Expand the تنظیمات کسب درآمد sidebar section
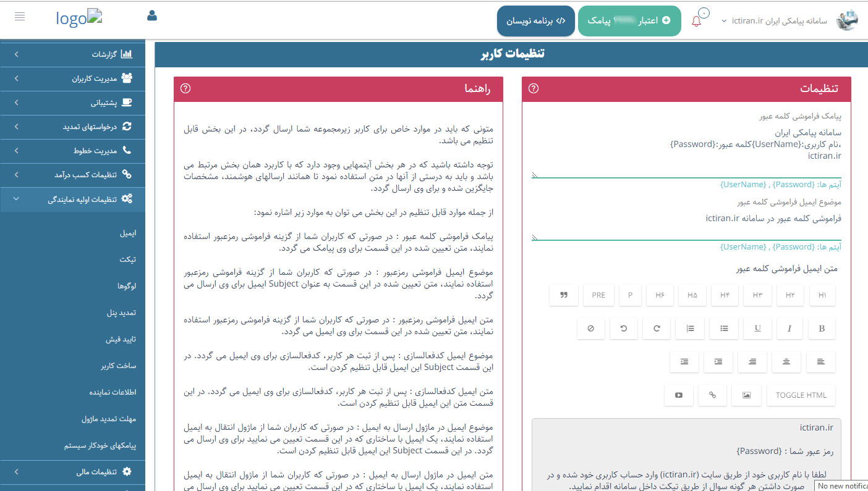This screenshot has width=868, height=491. 72,175
